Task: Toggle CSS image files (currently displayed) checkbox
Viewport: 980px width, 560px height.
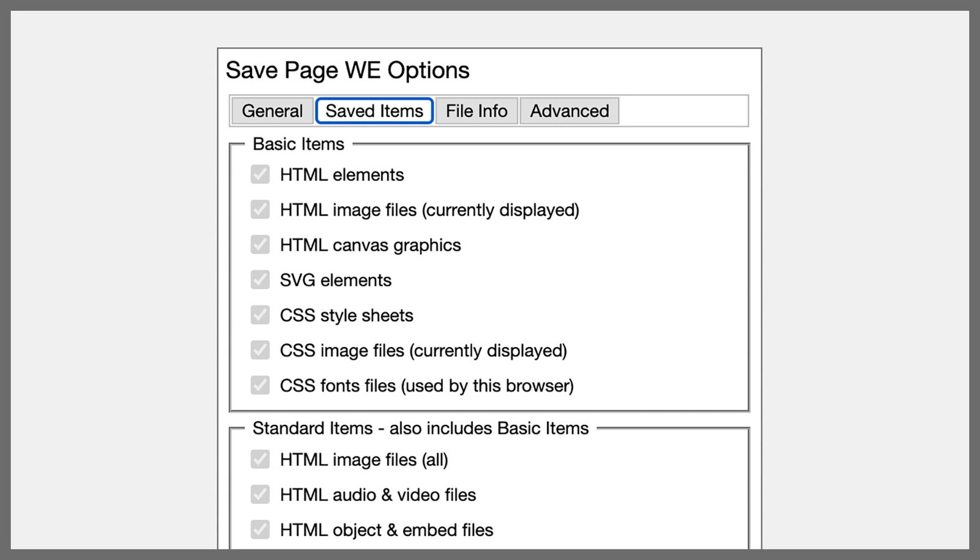Action: tap(260, 350)
